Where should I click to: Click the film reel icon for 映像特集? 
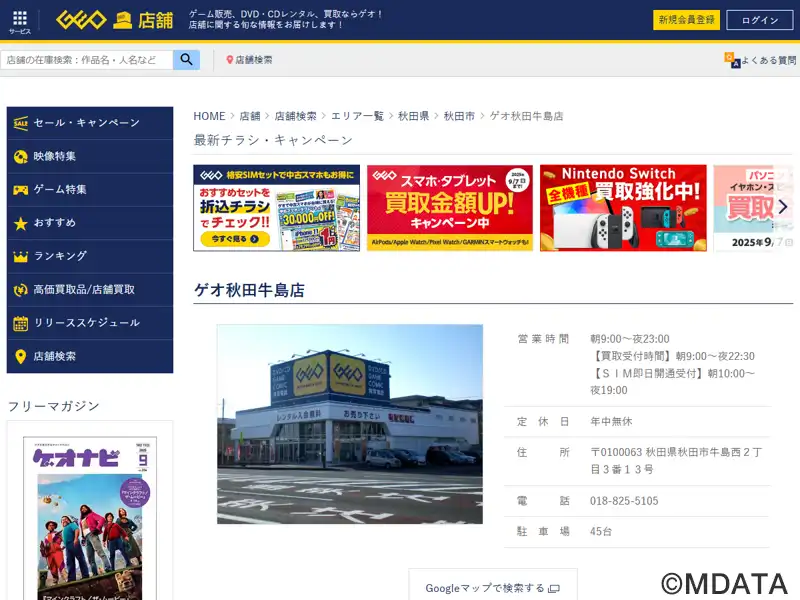tap(20, 157)
